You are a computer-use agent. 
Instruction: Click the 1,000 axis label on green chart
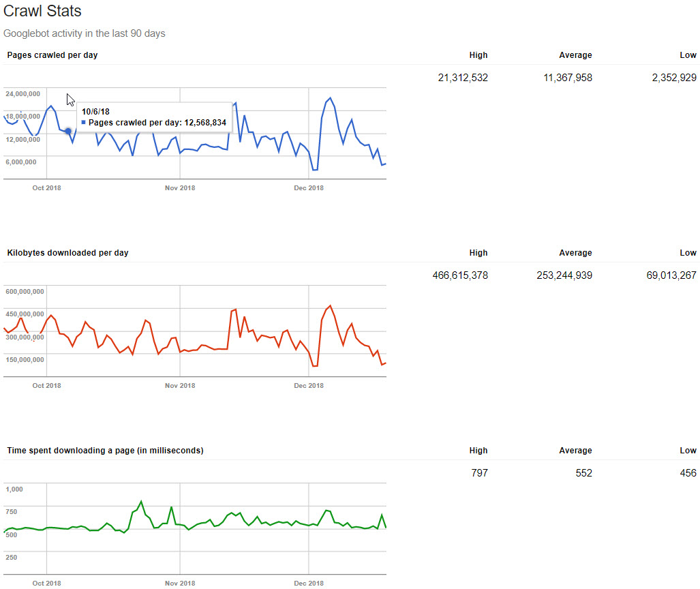point(14,489)
